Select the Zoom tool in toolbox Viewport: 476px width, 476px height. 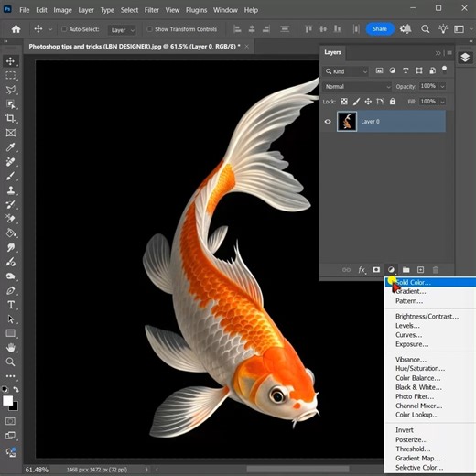click(11, 362)
